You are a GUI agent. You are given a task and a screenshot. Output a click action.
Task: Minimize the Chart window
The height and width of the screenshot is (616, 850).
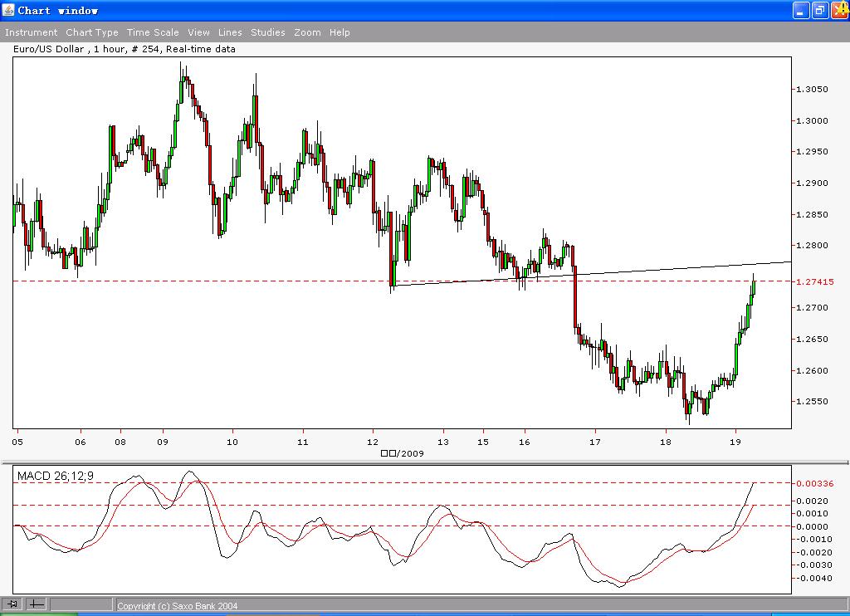(x=801, y=10)
